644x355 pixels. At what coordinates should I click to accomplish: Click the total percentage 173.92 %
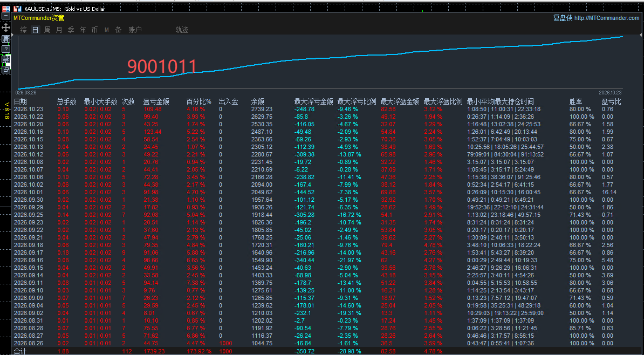pyautogui.click(x=199, y=351)
